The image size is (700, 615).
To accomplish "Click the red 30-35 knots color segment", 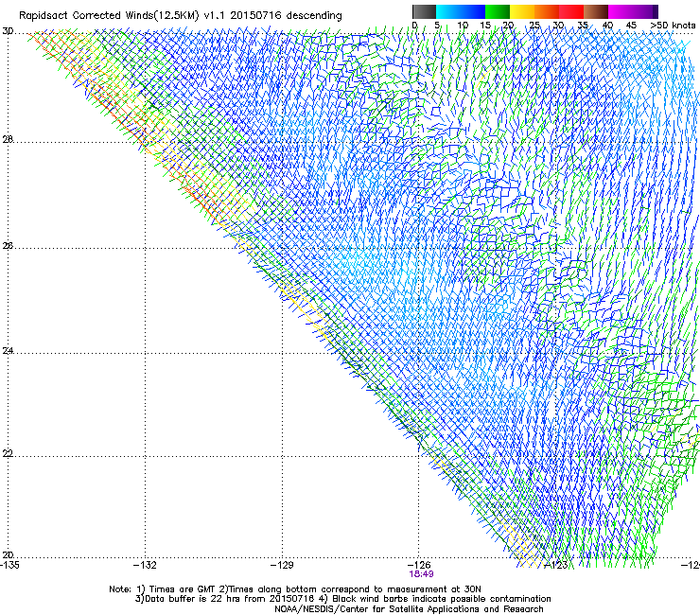I will [571, 11].
